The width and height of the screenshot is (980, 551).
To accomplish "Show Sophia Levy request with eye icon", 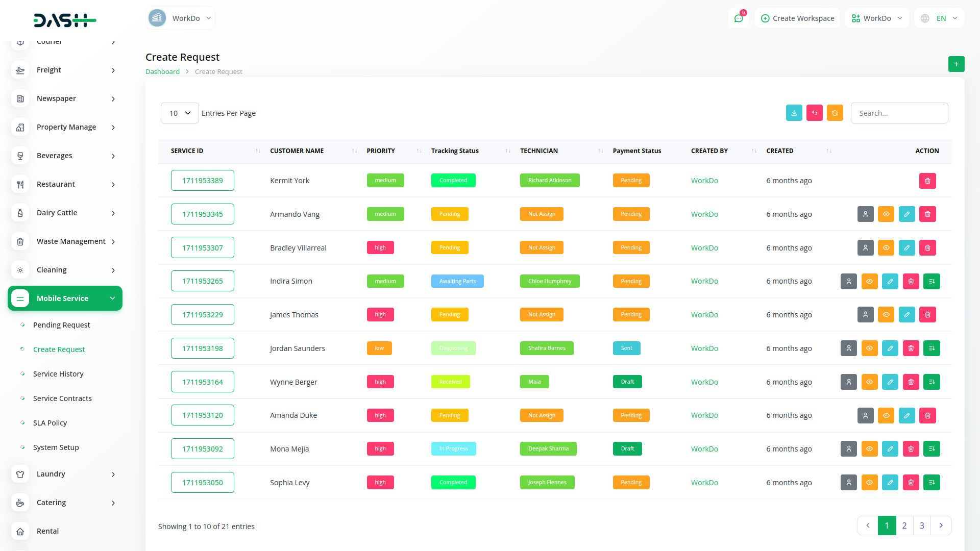I will coord(869,483).
